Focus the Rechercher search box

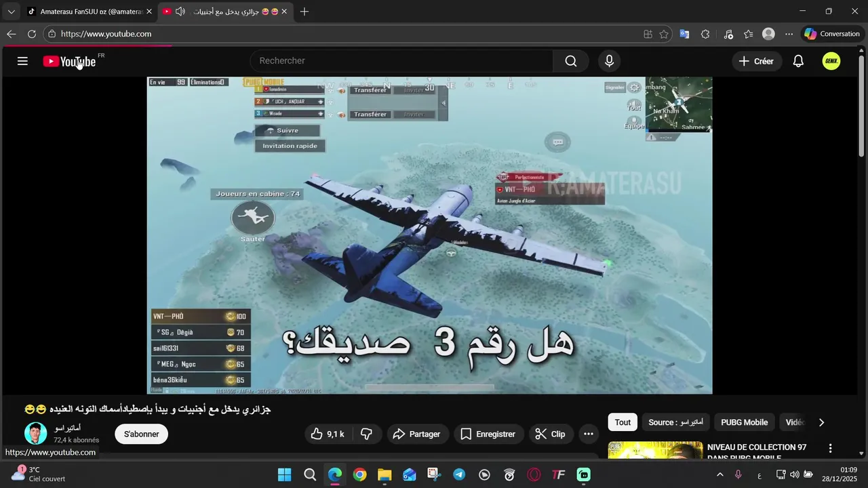coord(401,61)
